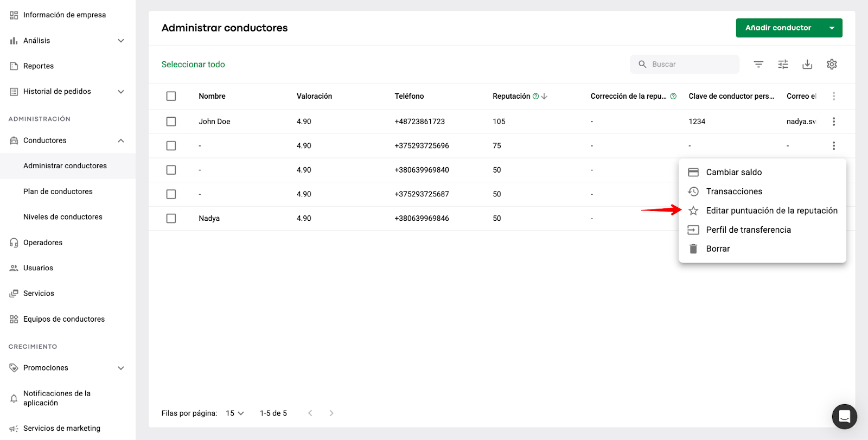Click the Añadir conductor button
The height and width of the screenshot is (440, 868).
[778, 28]
